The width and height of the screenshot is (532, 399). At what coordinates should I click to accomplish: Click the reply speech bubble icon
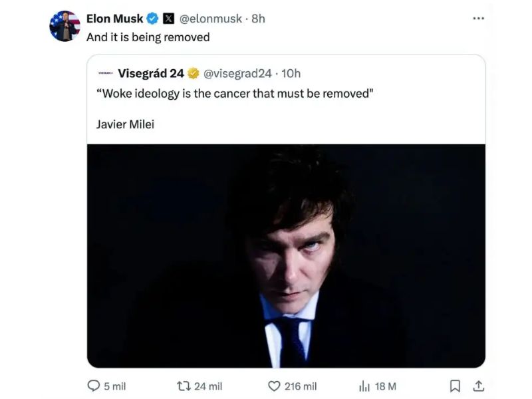[x=94, y=386]
